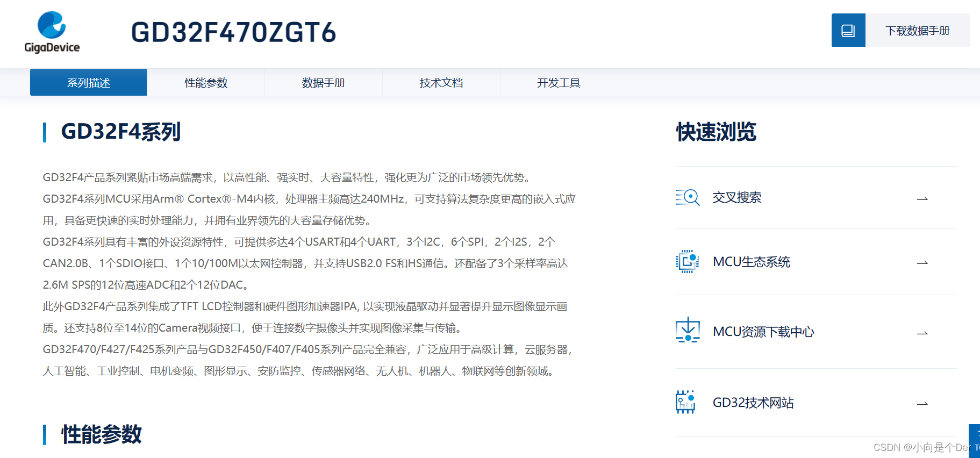Open the 交叉搜索 link
Viewport: 980px width, 458px height.
(x=736, y=197)
